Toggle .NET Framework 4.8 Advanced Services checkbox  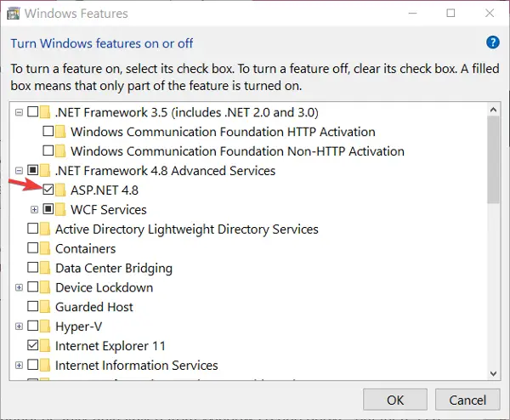(x=33, y=170)
